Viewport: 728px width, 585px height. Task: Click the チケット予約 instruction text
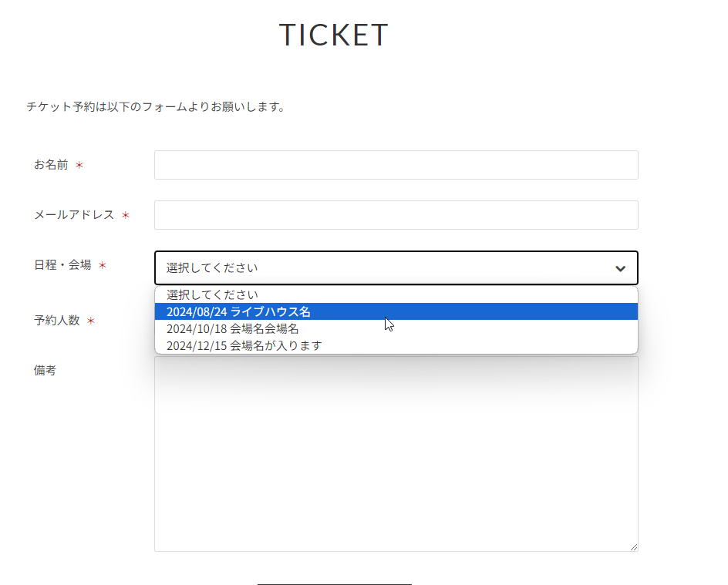coord(154,108)
